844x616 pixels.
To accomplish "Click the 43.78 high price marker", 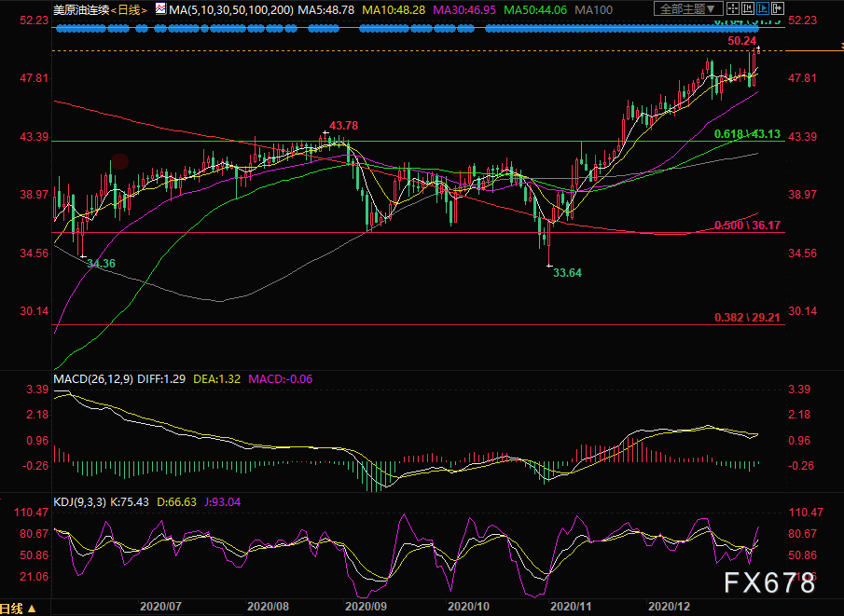I will (344, 126).
